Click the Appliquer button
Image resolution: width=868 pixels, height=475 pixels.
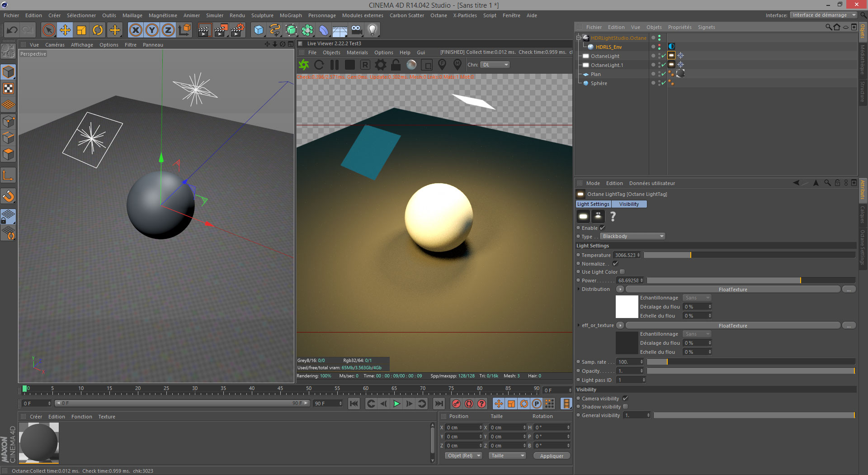pyautogui.click(x=552, y=456)
